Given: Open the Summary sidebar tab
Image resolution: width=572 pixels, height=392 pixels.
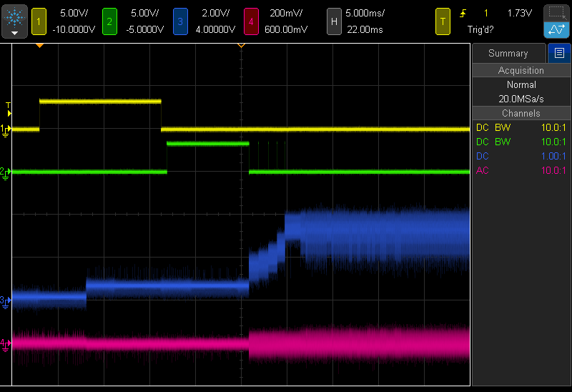Looking at the screenshot, I should (508, 53).
